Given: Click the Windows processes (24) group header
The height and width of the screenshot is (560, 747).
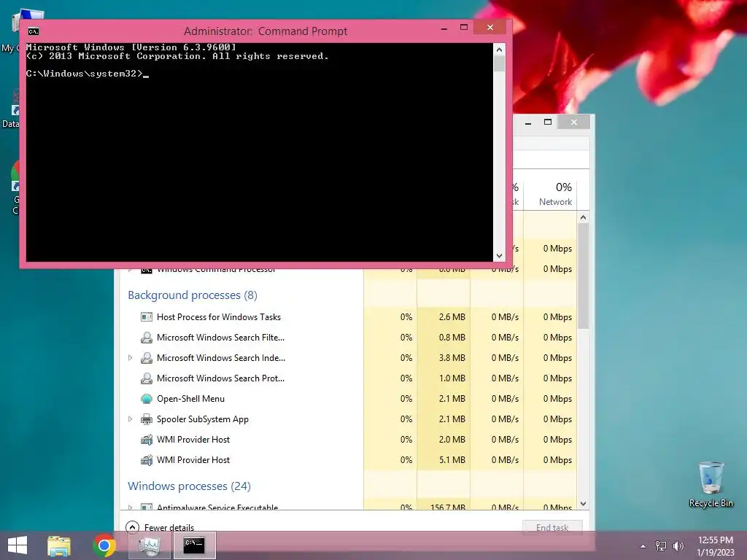Looking at the screenshot, I should [189, 486].
